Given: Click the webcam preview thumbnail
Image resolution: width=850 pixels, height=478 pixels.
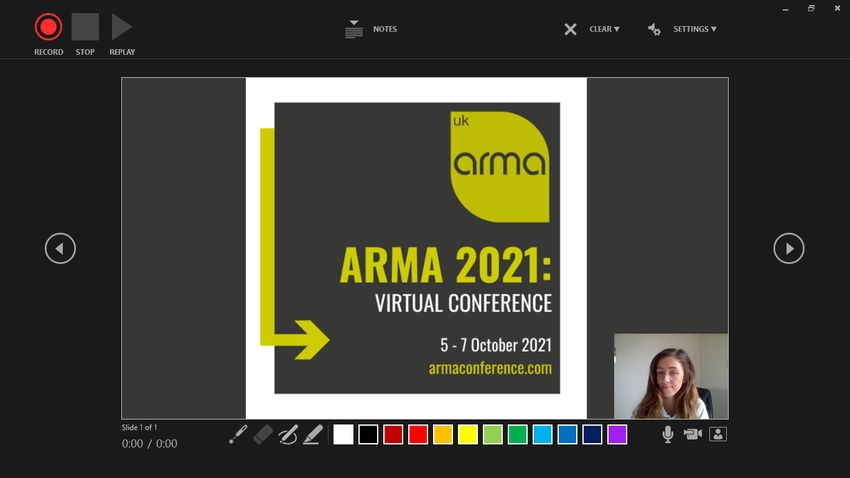Looking at the screenshot, I should pos(671,376).
